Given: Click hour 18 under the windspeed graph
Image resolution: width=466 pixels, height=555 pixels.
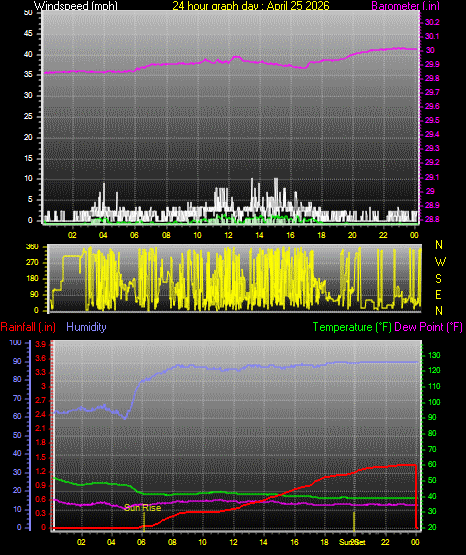Looking at the screenshot, I should 321,235.
